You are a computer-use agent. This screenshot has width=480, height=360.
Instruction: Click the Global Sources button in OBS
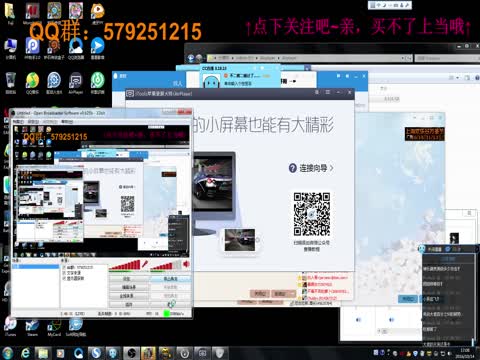(129, 296)
